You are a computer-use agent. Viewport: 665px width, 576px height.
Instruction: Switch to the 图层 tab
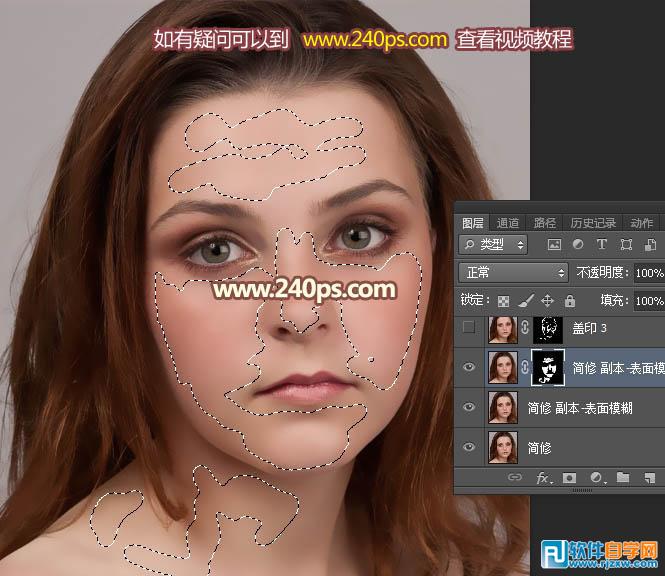tap(472, 223)
